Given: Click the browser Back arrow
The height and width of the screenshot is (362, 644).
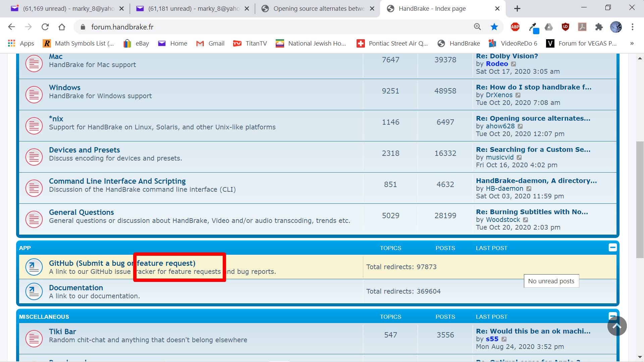Looking at the screenshot, I should click(x=11, y=27).
